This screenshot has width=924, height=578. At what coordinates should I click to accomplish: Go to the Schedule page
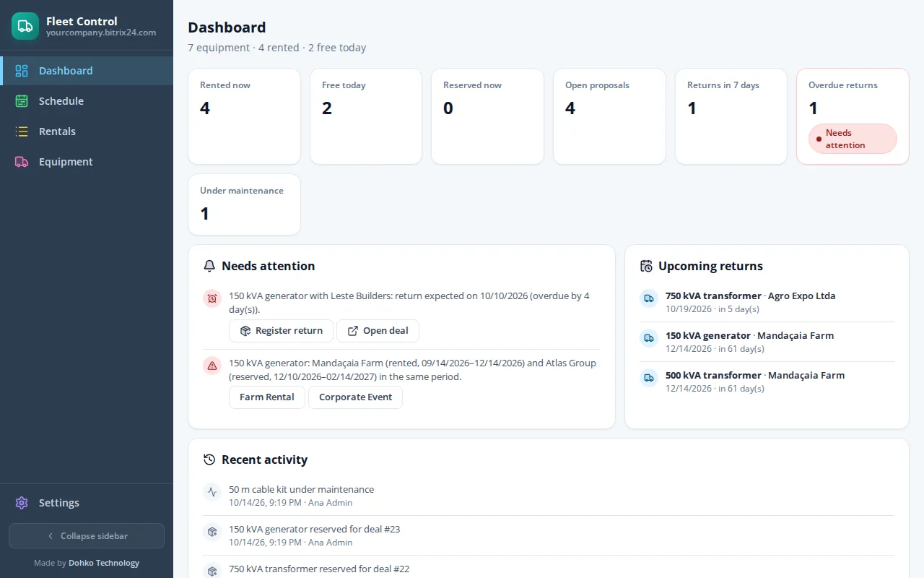87,101
